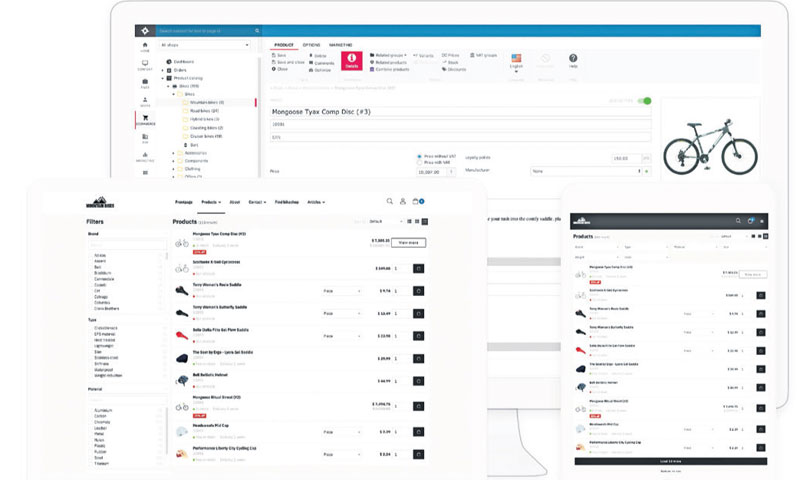Viewport: 800px width, 480px height.
Task: Click the storefront search magnifier icon
Action: tap(389, 201)
